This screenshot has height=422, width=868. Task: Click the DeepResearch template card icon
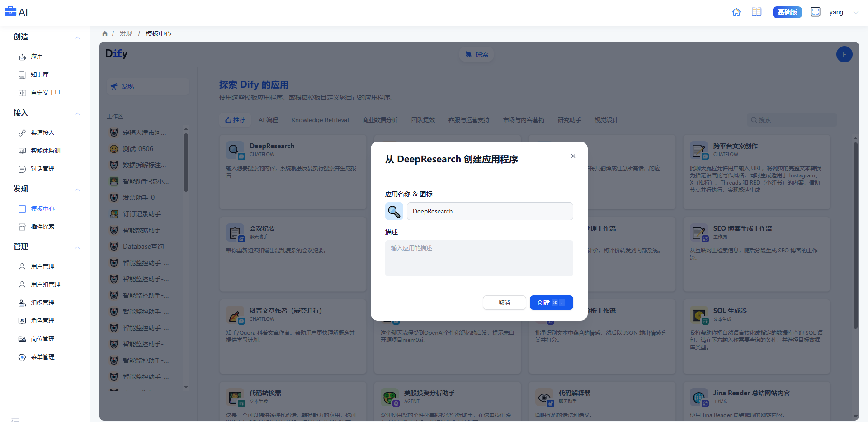(x=235, y=150)
